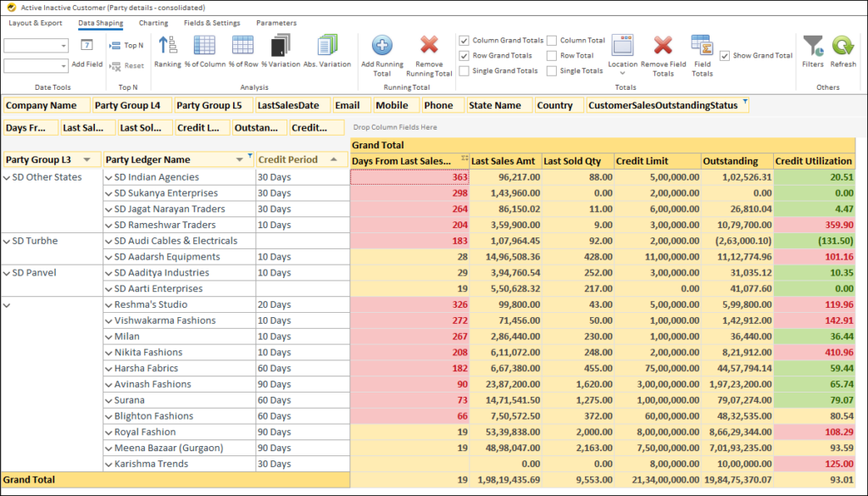
Task: Switch to the Charting tab
Action: [x=155, y=23]
